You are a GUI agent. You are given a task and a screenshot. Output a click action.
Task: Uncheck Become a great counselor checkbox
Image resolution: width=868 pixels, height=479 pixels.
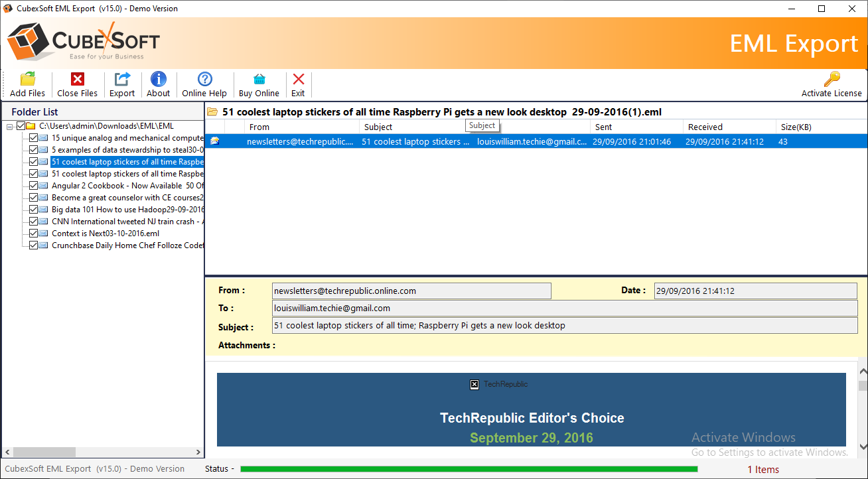coord(34,198)
